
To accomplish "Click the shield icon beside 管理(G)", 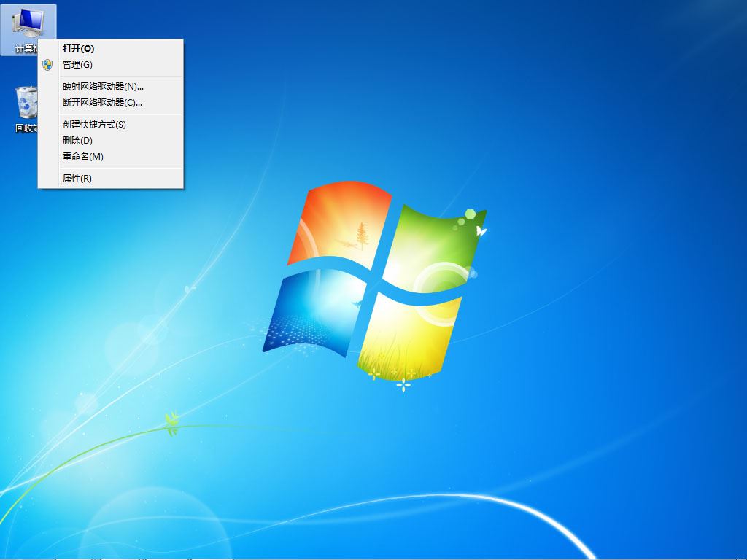I will [47, 65].
